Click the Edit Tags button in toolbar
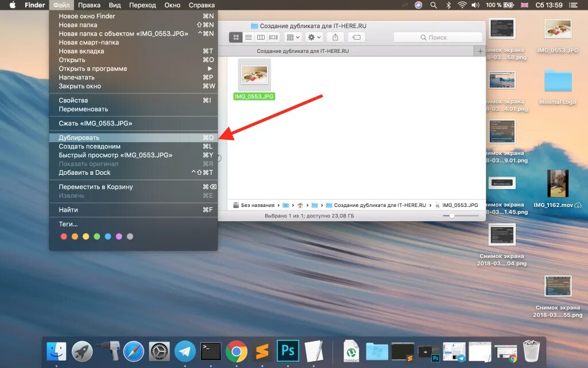Screen dimensions: 588x368 tap(357, 37)
